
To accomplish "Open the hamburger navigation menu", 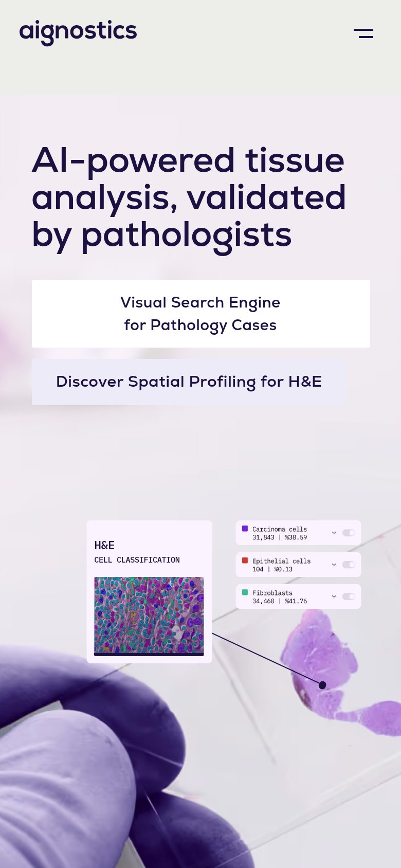I will [x=363, y=33].
